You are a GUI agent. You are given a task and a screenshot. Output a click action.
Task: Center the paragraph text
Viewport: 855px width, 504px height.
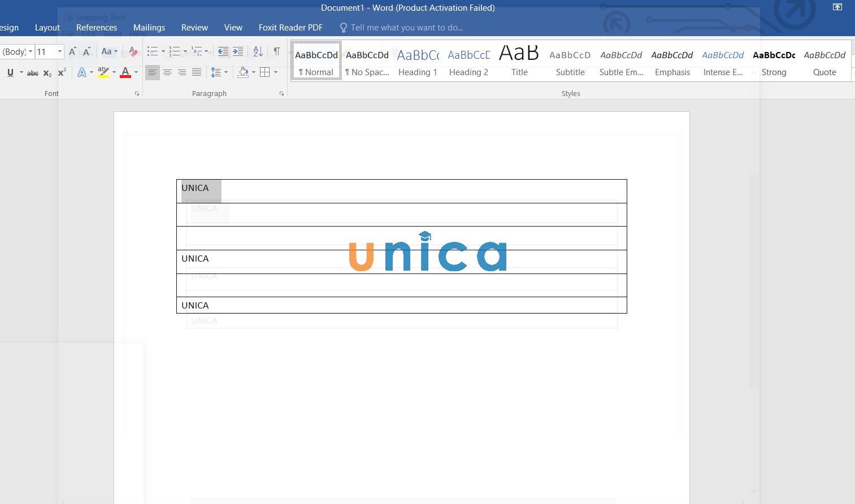point(167,72)
